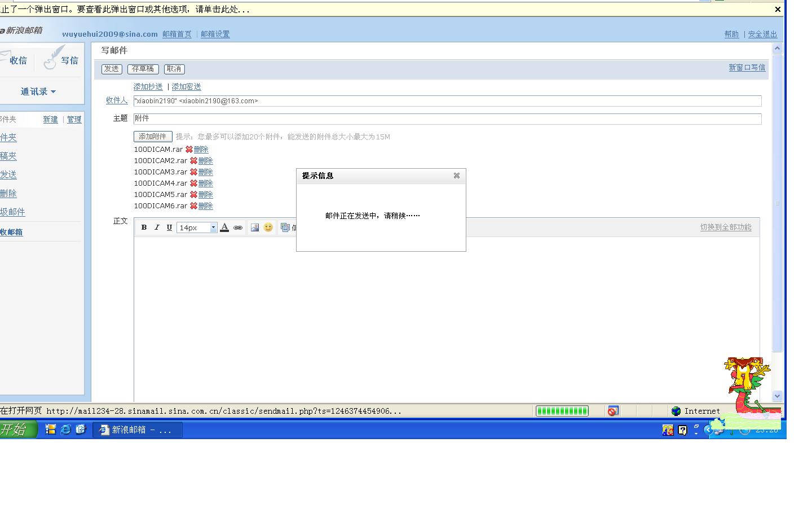Insert an image into the message
This screenshot has height=508, width=812.
(x=255, y=227)
